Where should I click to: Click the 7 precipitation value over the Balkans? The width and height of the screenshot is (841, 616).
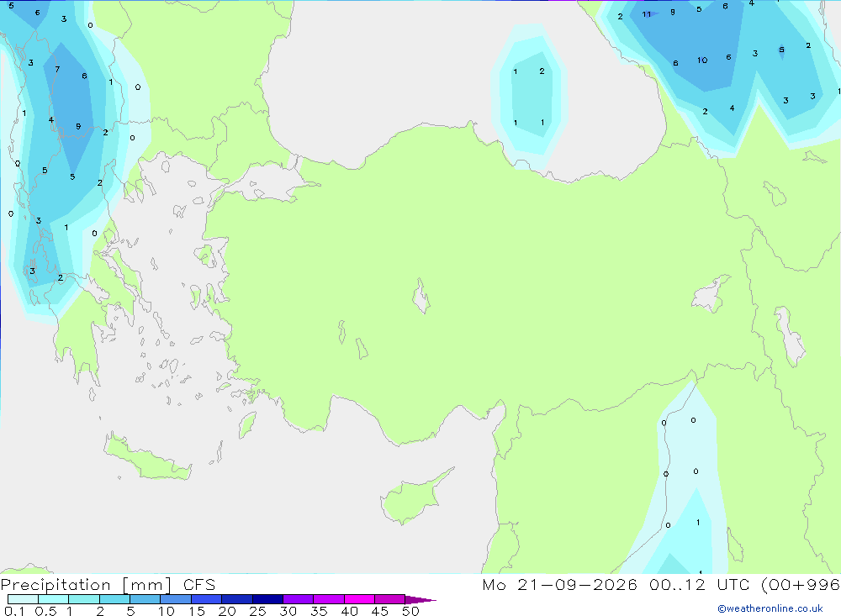(x=57, y=69)
